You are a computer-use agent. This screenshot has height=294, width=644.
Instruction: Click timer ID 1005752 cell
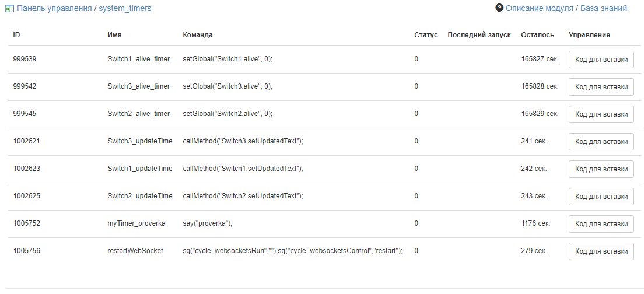tap(27, 223)
